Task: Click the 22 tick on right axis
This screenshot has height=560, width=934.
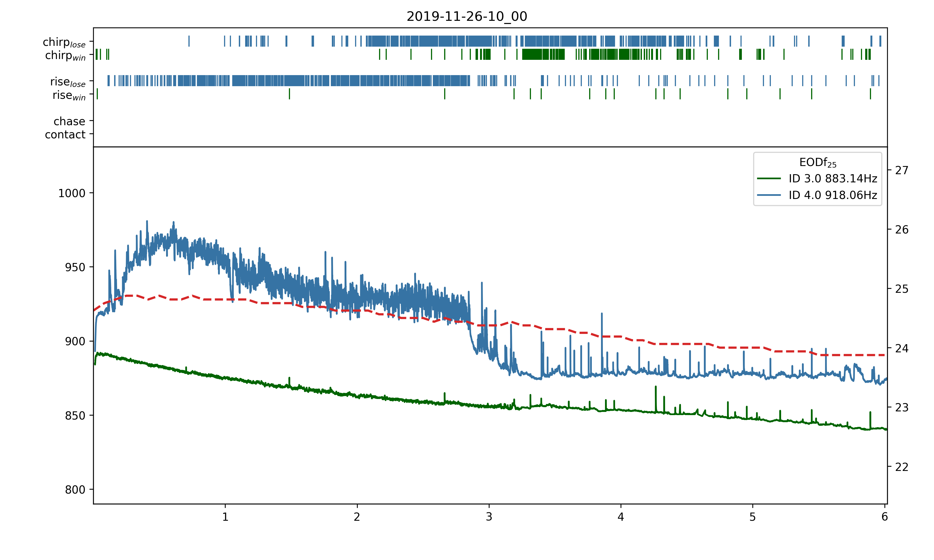Action: [902, 467]
